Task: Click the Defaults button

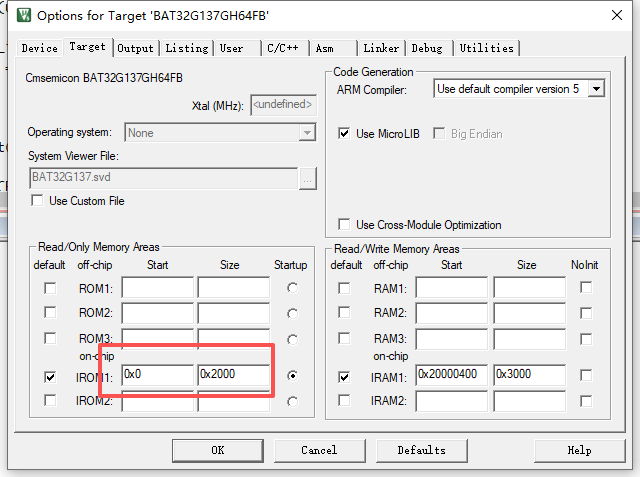Action: (x=421, y=450)
